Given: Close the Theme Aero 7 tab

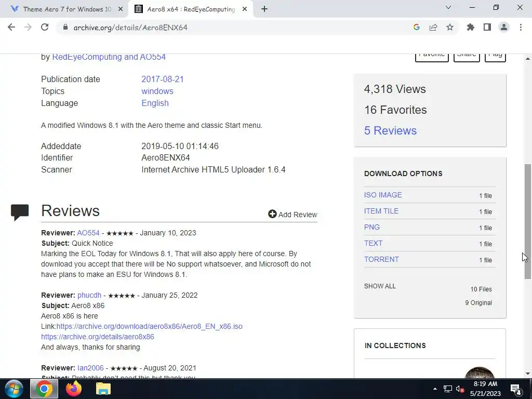Looking at the screenshot, I should coord(121,9).
